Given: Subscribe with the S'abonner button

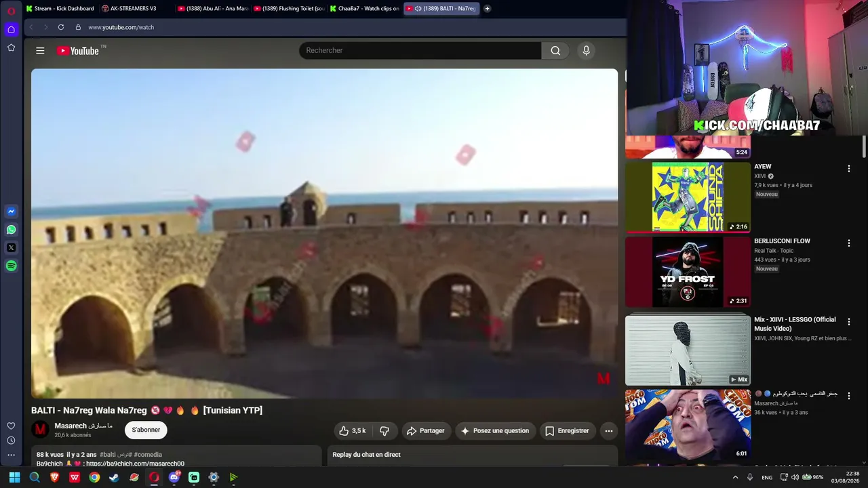Looking at the screenshot, I should point(146,430).
